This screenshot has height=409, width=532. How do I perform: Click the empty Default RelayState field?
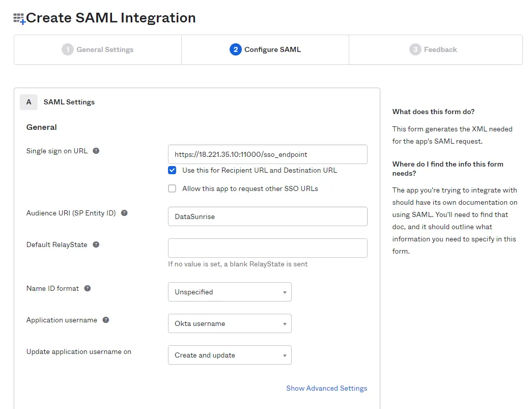267,248
